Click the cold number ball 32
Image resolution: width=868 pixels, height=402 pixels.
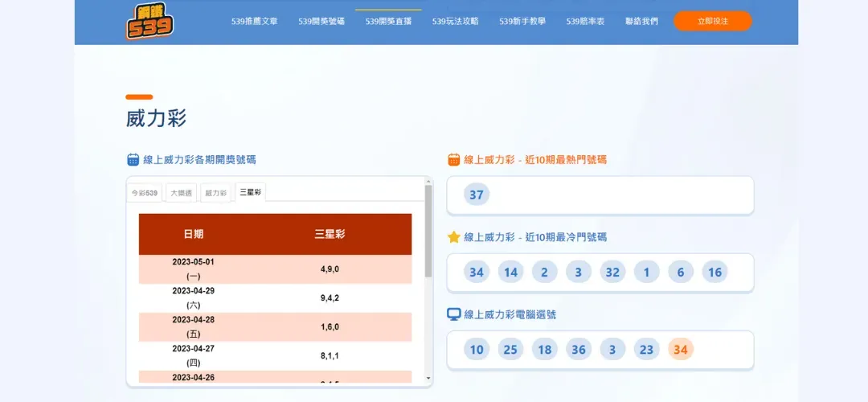pos(612,272)
